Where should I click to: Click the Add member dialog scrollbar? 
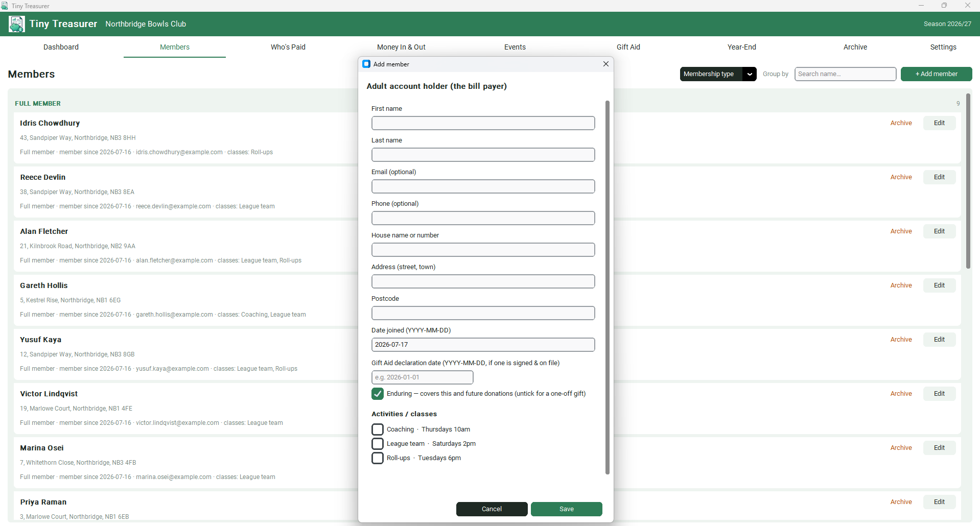(x=608, y=288)
